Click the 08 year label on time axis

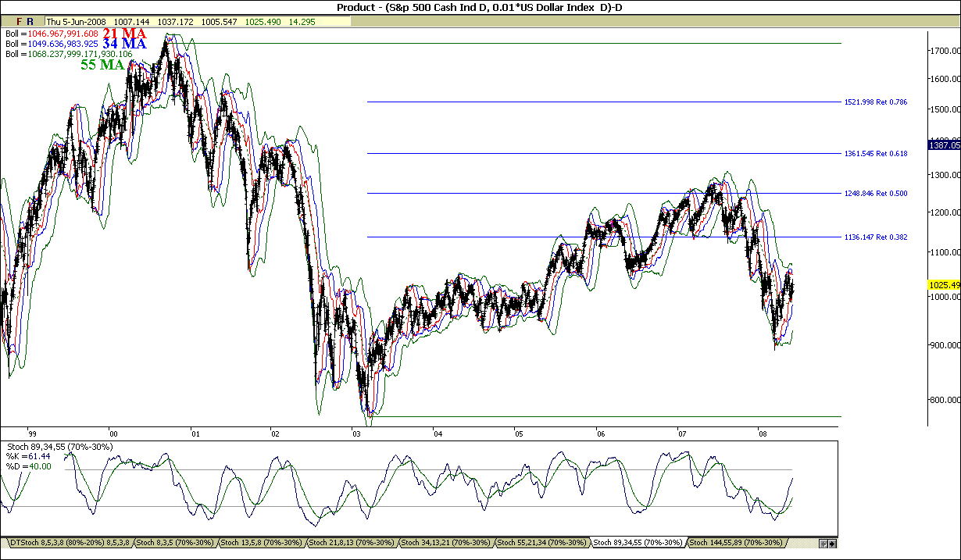point(763,433)
